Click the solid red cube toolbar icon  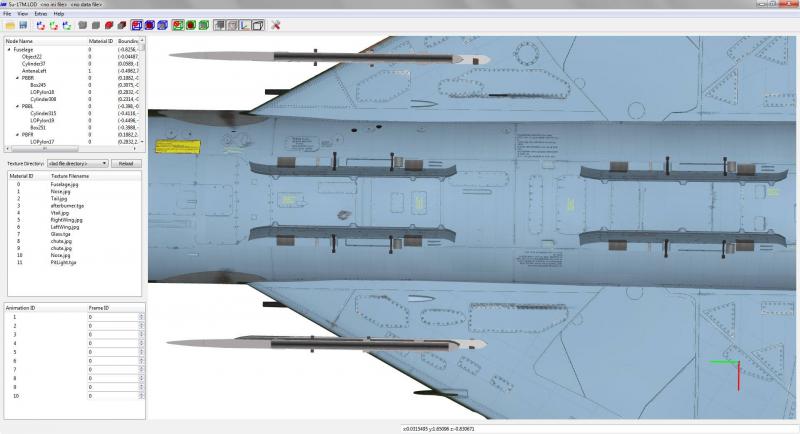[x=109, y=25]
